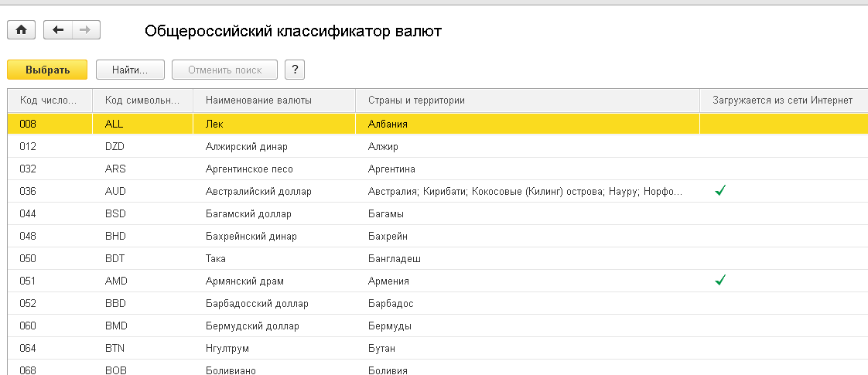Click the Бангладеш country cell
Image resolution: width=868 pixels, height=375 pixels.
394,258
